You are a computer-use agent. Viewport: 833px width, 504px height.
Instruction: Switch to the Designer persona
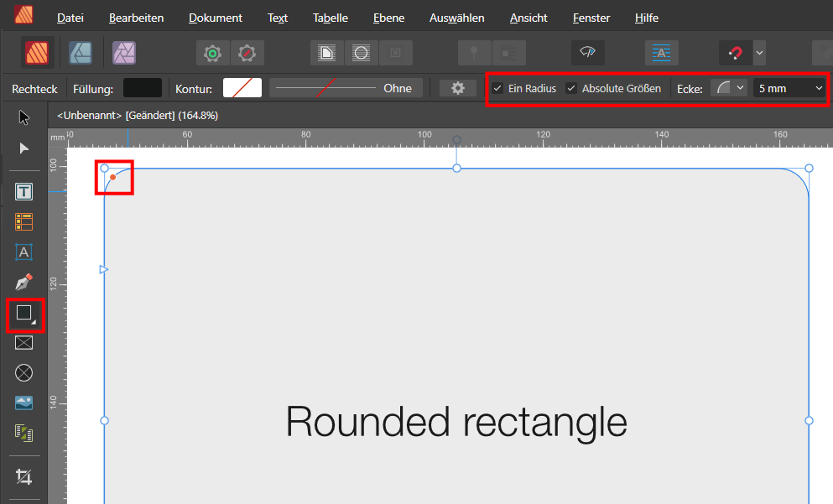pos(81,53)
